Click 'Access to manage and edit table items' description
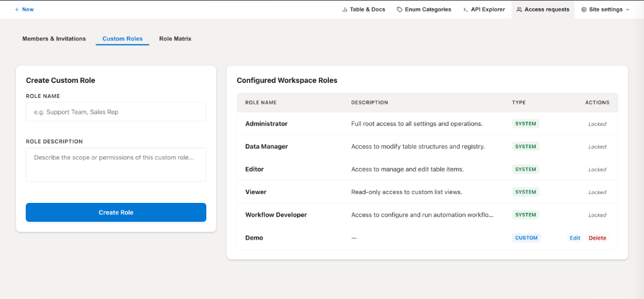 coord(408,169)
